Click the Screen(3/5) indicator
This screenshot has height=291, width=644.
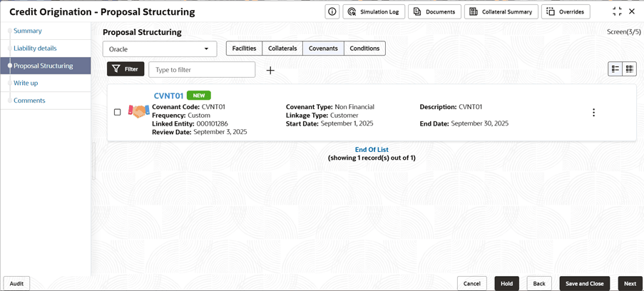(623, 32)
